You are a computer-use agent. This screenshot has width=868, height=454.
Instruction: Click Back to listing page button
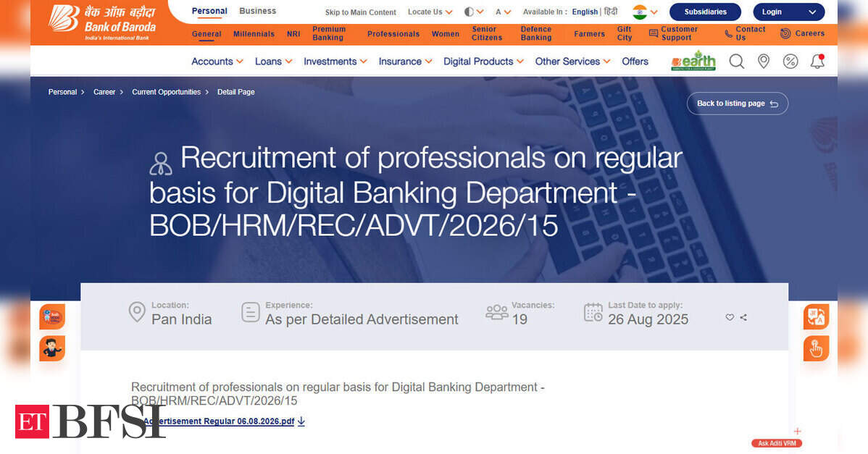[738, 104]
